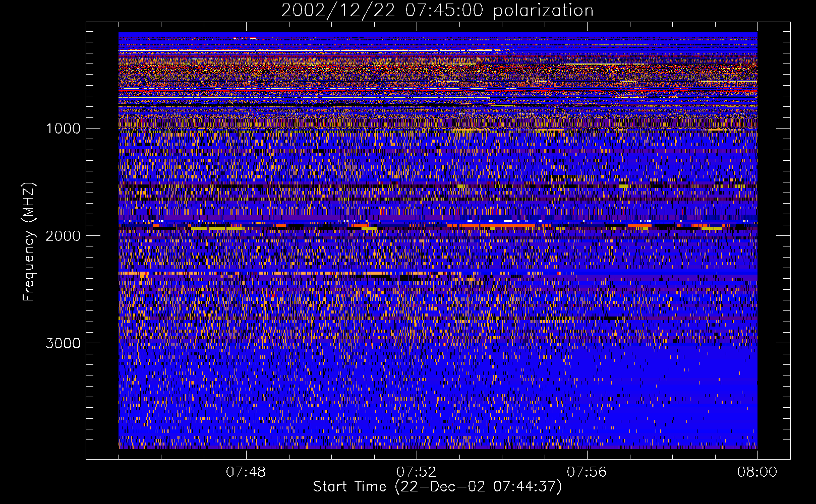Click the 3000 frequency tick label
Image resolution: width=816 pixels, height=504 pixels.
pyautogui.click(x=63, y=343)
